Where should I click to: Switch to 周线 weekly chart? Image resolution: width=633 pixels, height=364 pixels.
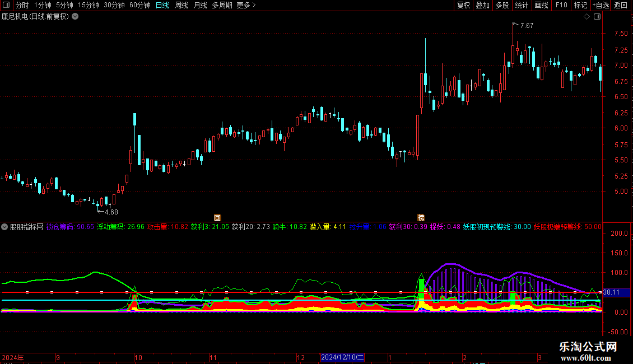tap(181, 5)
